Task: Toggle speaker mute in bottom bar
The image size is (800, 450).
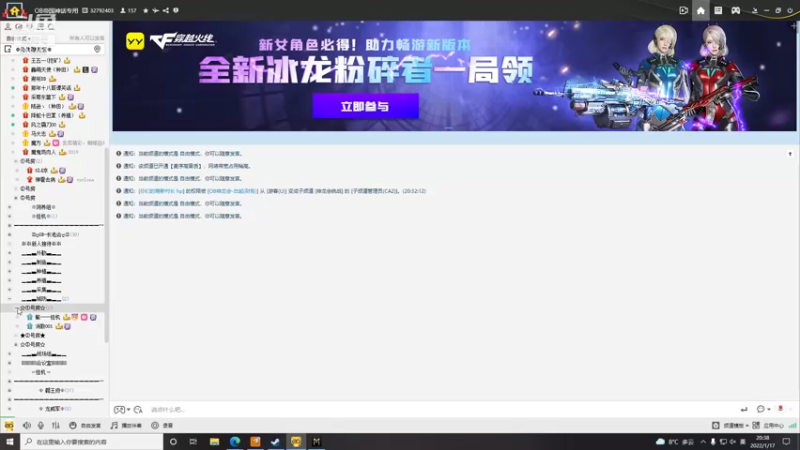Action: pyautogui.click(x=27, y=426)
